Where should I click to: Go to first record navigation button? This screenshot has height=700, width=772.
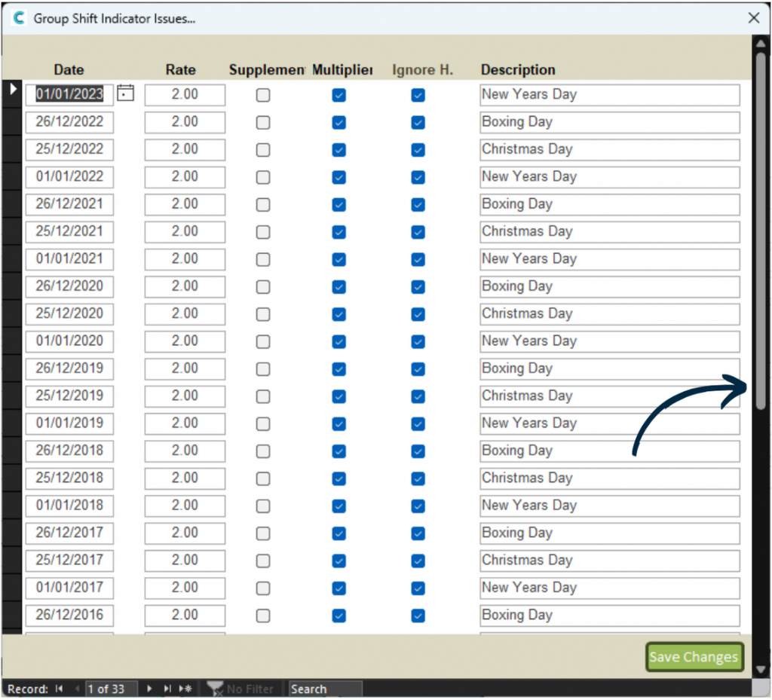[60, 689]
